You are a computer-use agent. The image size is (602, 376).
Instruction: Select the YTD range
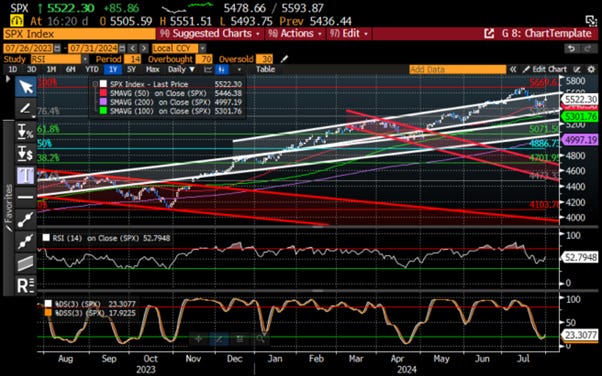pyautogui.click(x=92, y=70)
